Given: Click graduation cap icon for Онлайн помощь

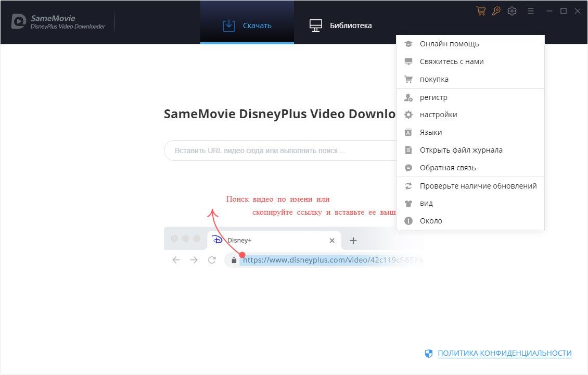Looking at the screenshot, I should coord(408,44).
